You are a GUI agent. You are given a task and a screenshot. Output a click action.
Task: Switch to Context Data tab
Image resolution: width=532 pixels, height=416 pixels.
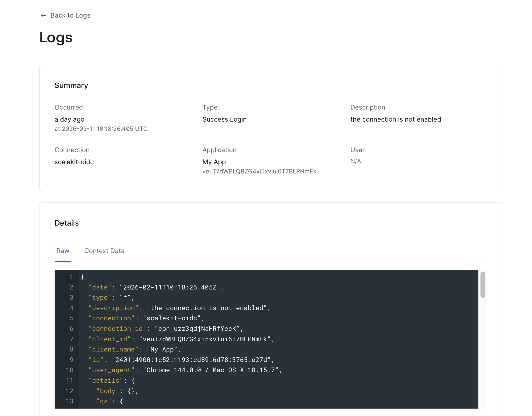click(x=104, y=251)
